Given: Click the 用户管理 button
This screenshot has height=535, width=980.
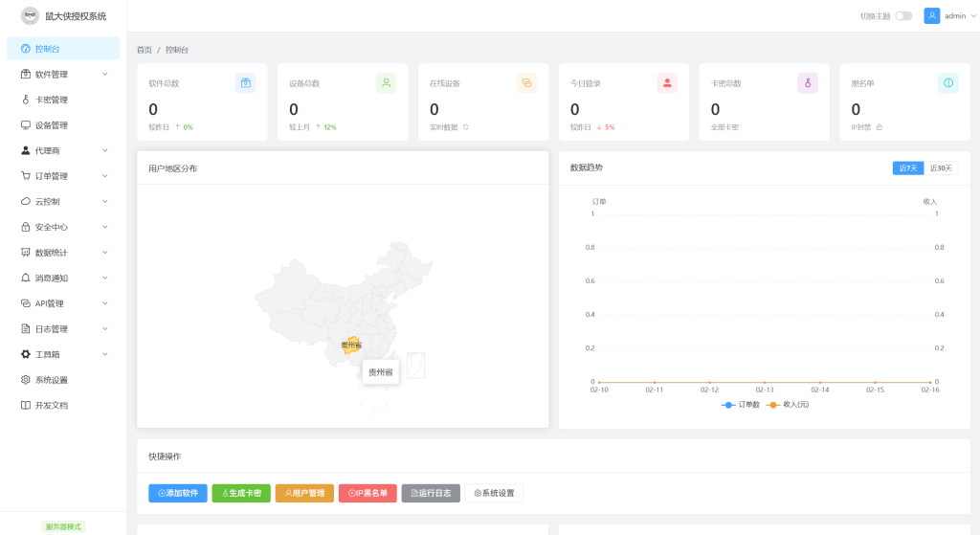Looking at the screenshot, I should pyautogui.click(x=304, y=493).
